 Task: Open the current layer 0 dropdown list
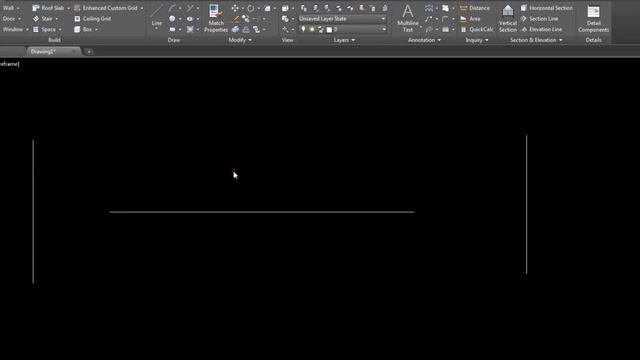point(384,29)
